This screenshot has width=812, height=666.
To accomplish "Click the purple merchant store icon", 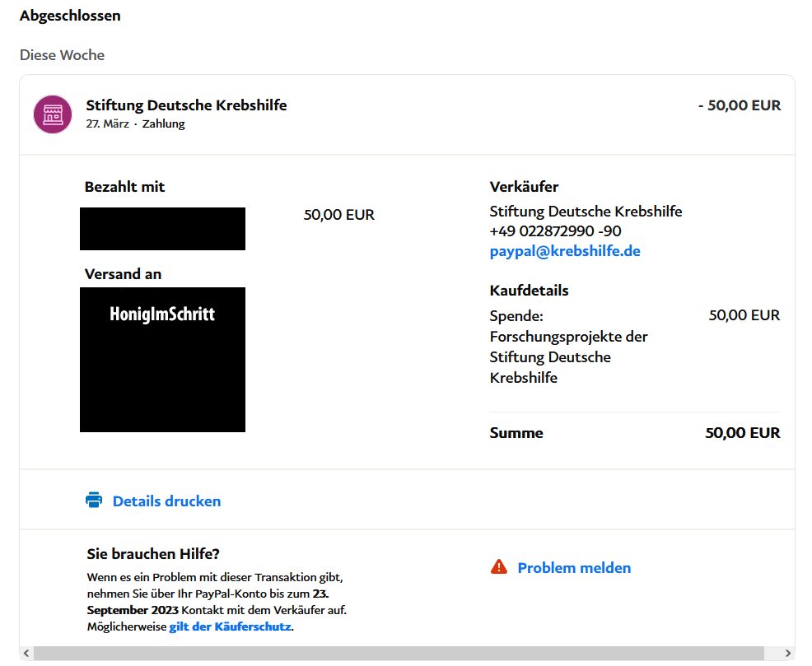I will pyautogui.click(x=53, y=114).
